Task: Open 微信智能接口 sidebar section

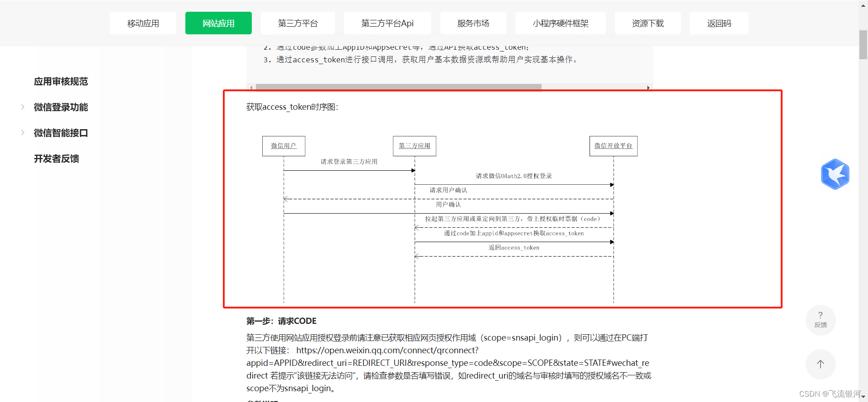Action: tap(61, 133)
